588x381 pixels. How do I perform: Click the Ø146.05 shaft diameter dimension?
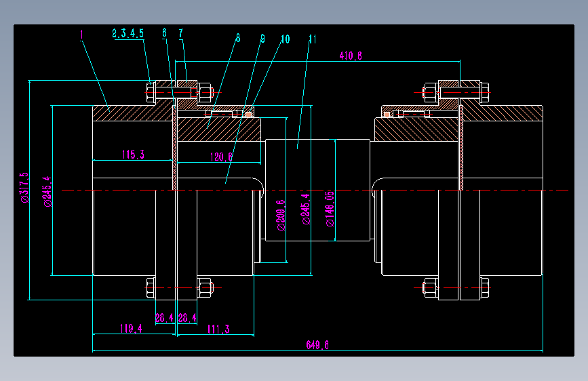point(330,209)
